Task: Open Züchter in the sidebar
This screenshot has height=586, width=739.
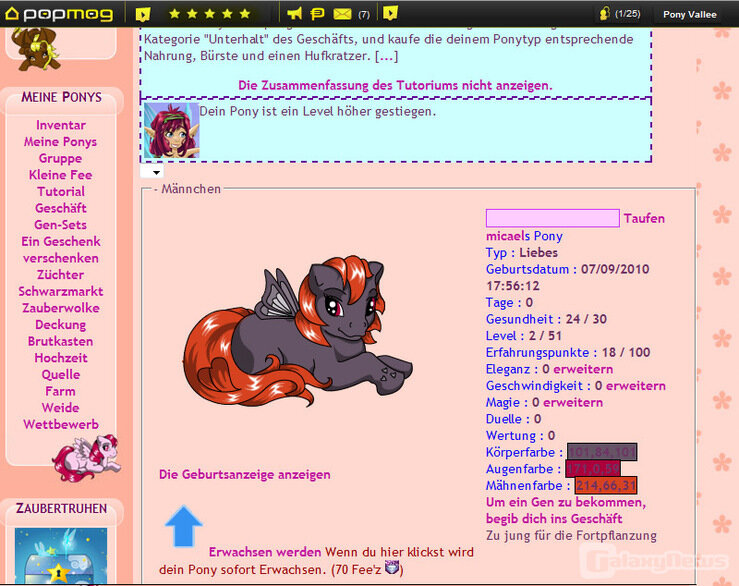Action: [60, 274]
